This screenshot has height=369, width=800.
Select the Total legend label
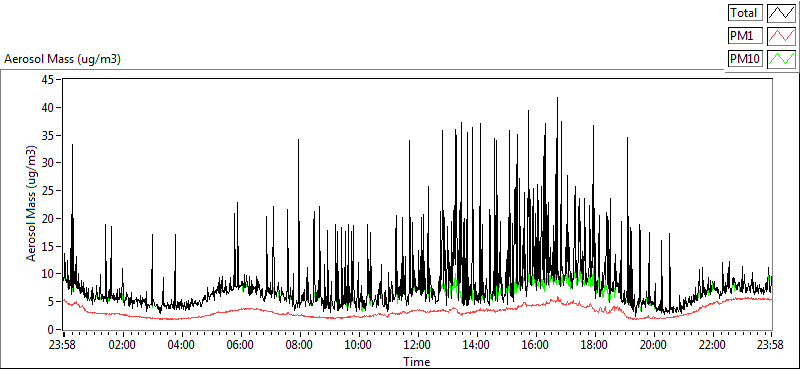tap(745, 12)
